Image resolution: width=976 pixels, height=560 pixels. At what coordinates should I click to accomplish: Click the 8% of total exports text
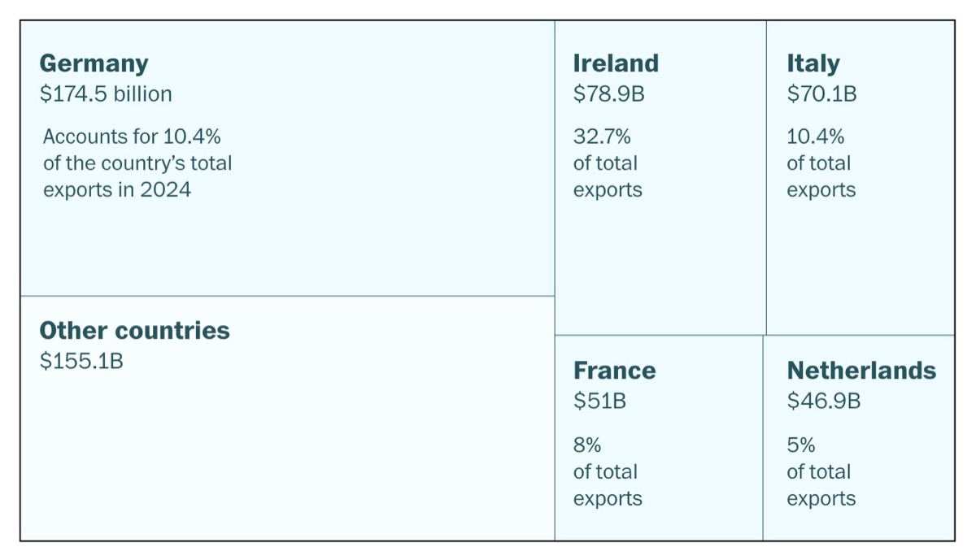(x=608, y=472)
